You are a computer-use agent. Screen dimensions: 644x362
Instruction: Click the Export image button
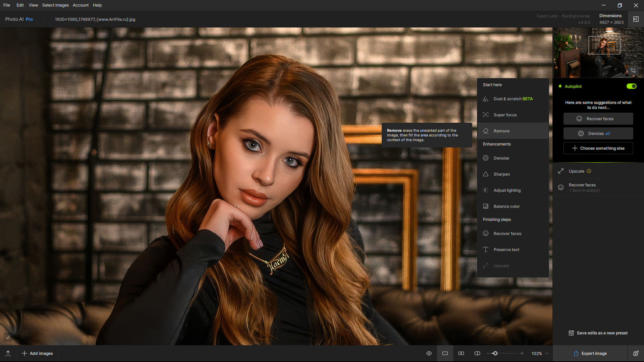[590, 353]
